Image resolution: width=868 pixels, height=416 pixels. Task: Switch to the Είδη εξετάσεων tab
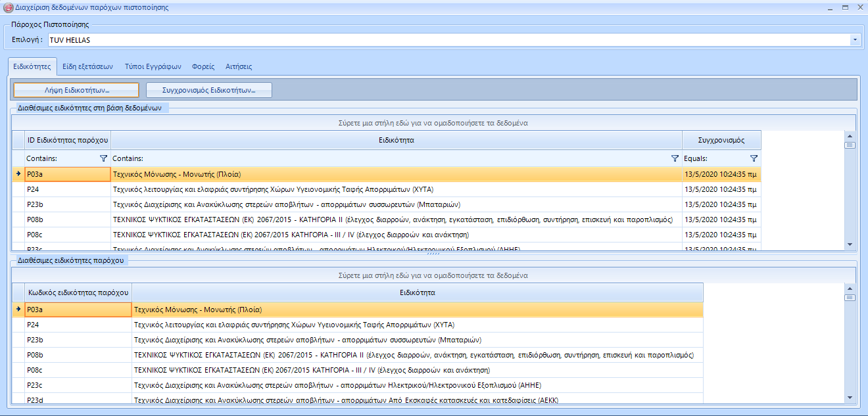coord(88,66)
